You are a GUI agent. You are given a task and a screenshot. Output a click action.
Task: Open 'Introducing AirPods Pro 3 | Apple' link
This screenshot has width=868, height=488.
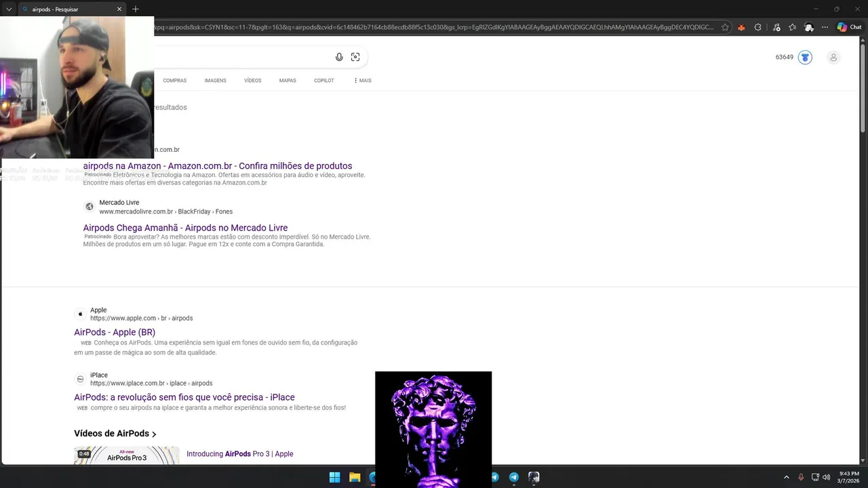click(x=240, y=454)
